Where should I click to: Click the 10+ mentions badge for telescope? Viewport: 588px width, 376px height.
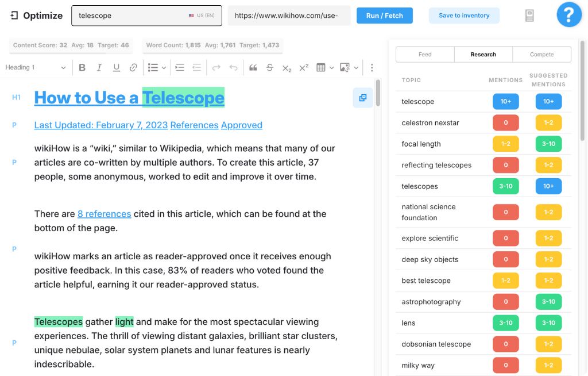coord(505,101)
